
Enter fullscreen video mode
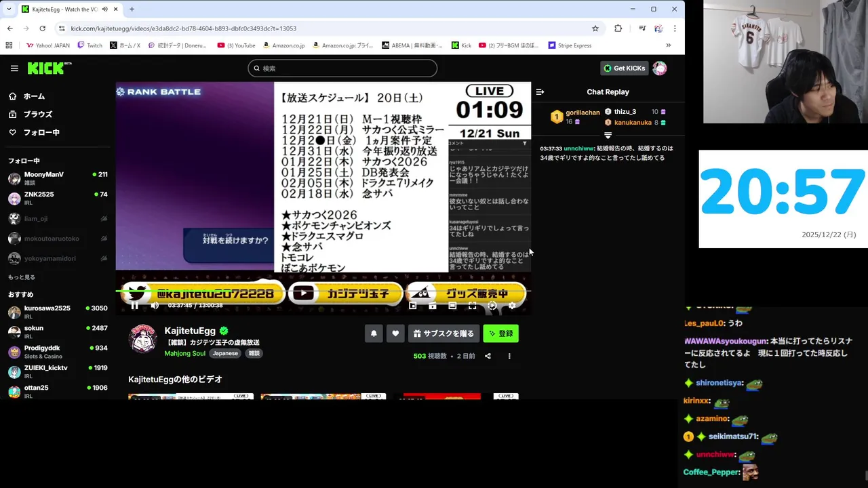[x=472, y=306]
